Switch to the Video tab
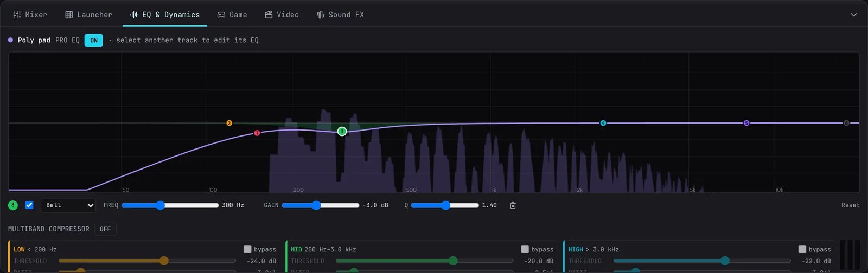868x273 pixels. (282, 15)
